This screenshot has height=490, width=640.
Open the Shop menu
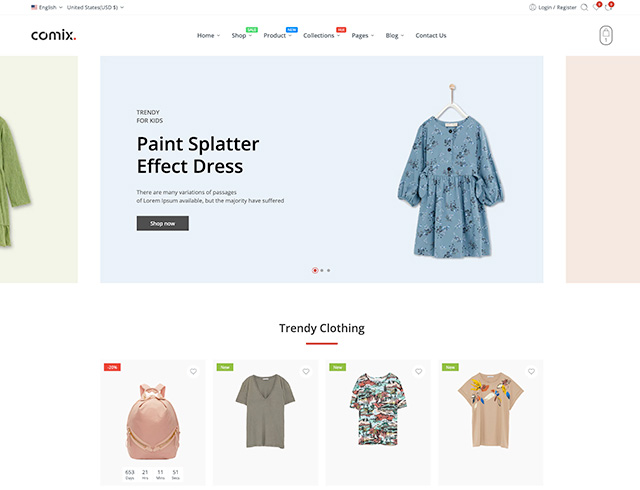coord(242,36)
